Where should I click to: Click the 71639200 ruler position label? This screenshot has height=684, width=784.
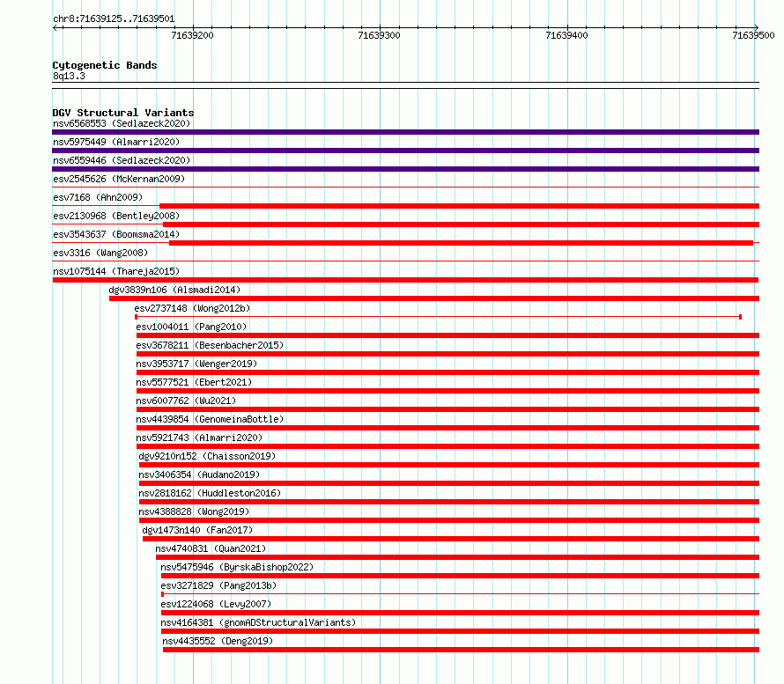pos(193,35)
